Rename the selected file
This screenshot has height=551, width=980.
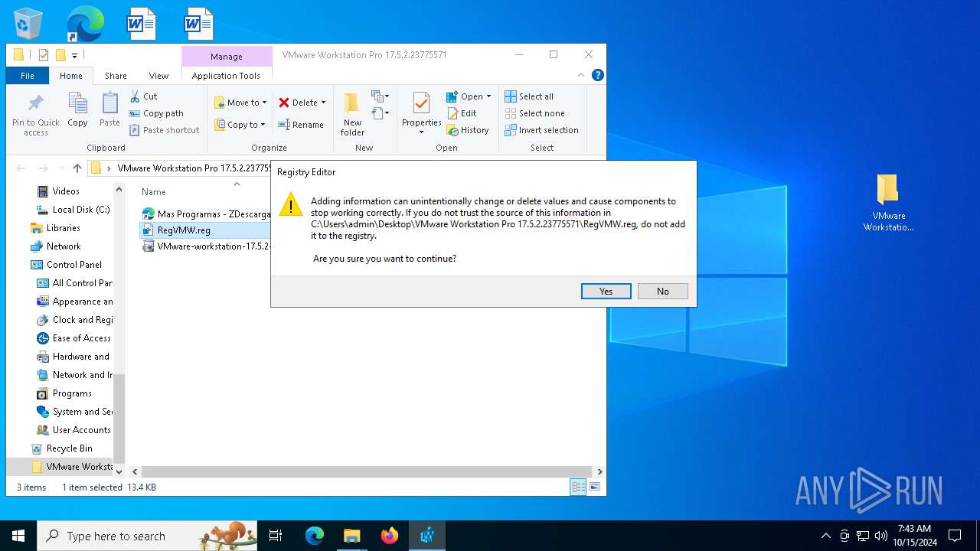coord(301,125)
